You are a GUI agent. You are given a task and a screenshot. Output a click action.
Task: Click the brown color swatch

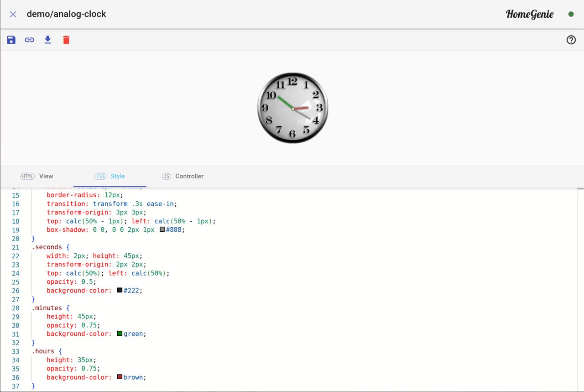[x=120, y=377]
